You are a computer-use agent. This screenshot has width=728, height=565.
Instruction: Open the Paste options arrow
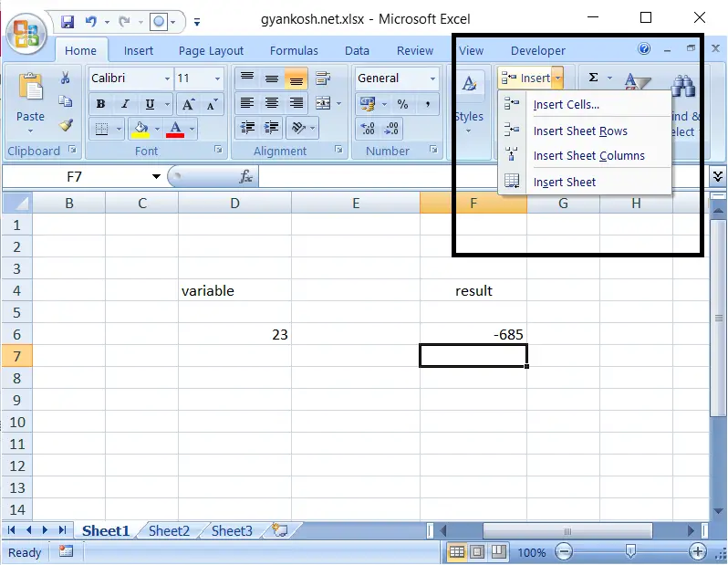[x=31, y=131]
